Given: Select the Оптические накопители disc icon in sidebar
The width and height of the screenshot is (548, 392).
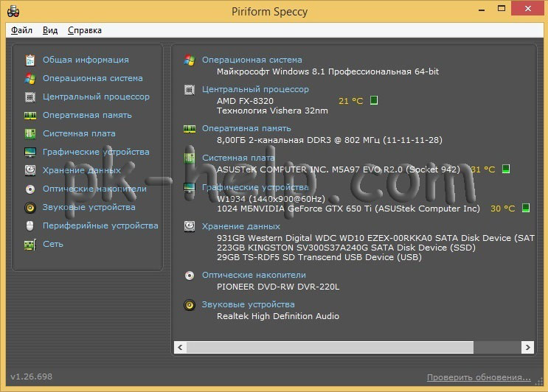Looking at the screenshot, I should (x=30, y=189).
